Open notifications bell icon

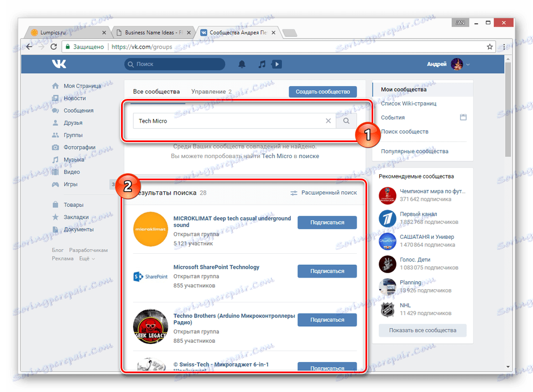coord(242,64)
